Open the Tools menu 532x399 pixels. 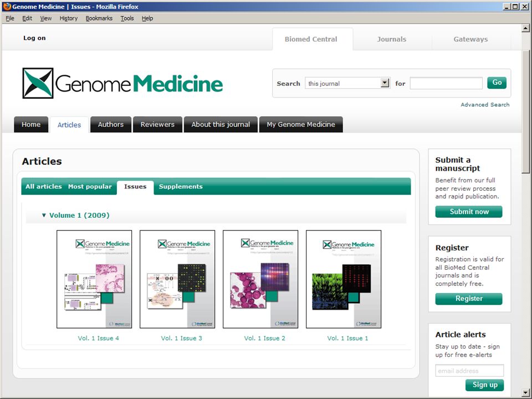click(x=127, y=18)
